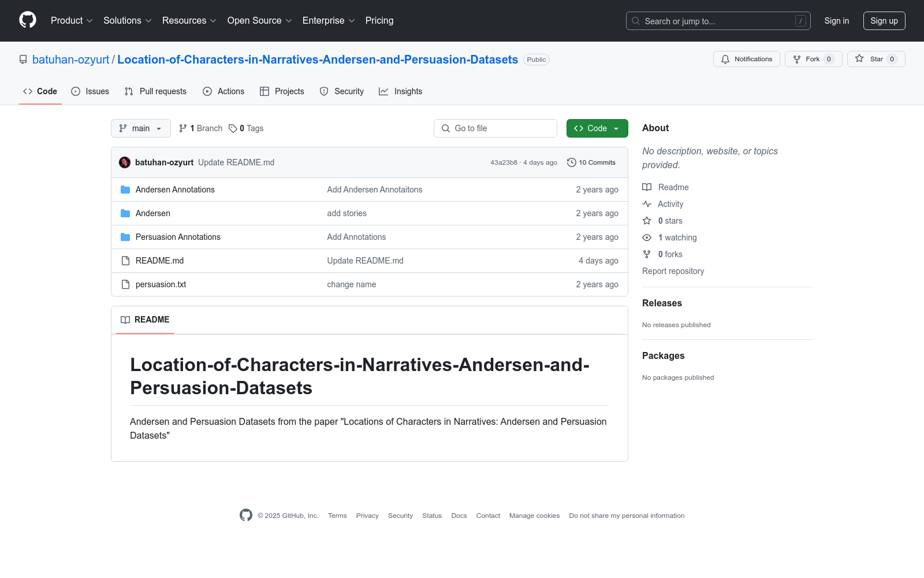View the 10 Commits history
This screenshot has width=924, height=578.
point(591,162)
